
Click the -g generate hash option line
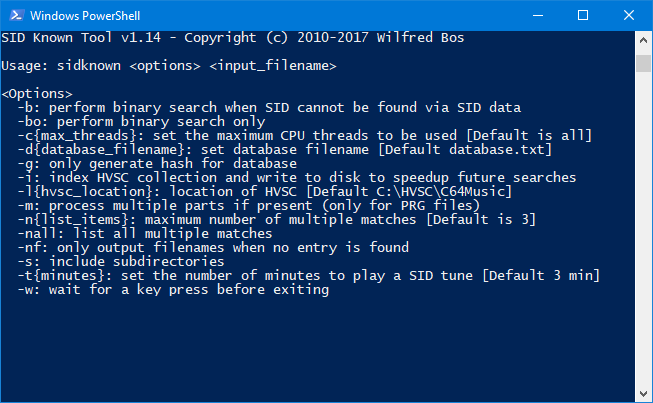pyautogui.click(x=157, y=164)
